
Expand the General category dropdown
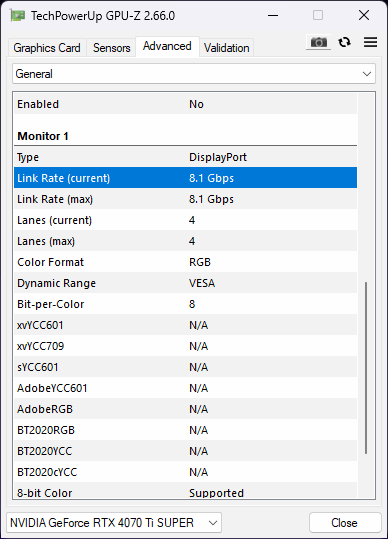pyautogui.click(x=194, y=74)
